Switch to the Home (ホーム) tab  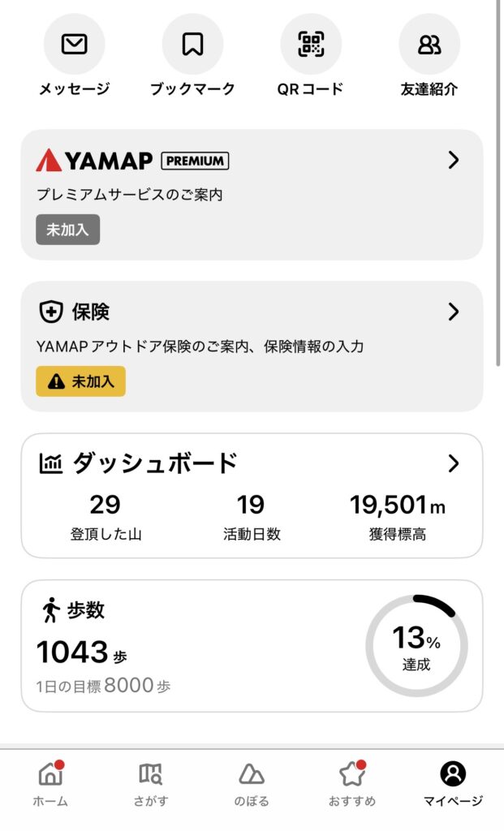point(50,784)
